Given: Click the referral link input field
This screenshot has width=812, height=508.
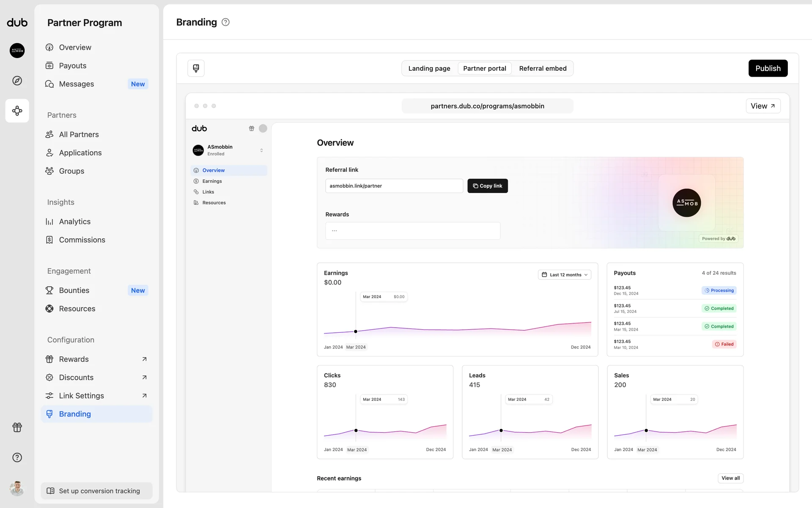Looking at the screenshot, I should pos(394,186).
